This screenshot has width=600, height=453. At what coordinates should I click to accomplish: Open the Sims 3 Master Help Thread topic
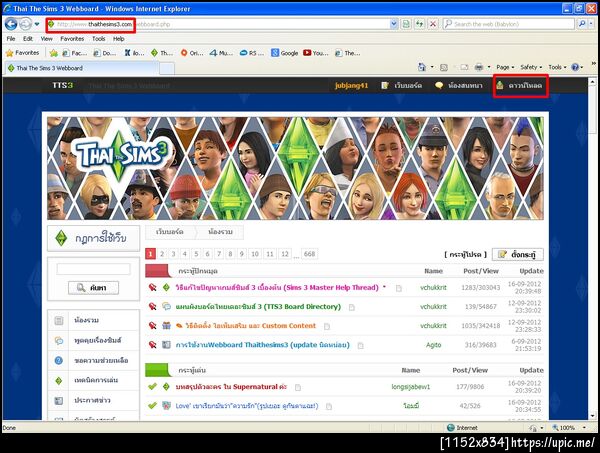[277, 287]
